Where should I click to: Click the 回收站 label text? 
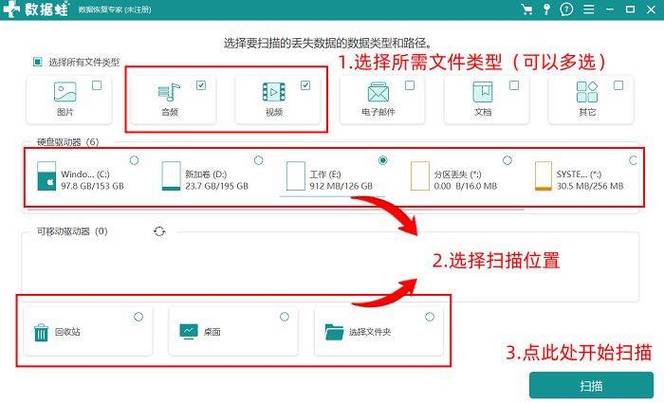coord(67,332)
